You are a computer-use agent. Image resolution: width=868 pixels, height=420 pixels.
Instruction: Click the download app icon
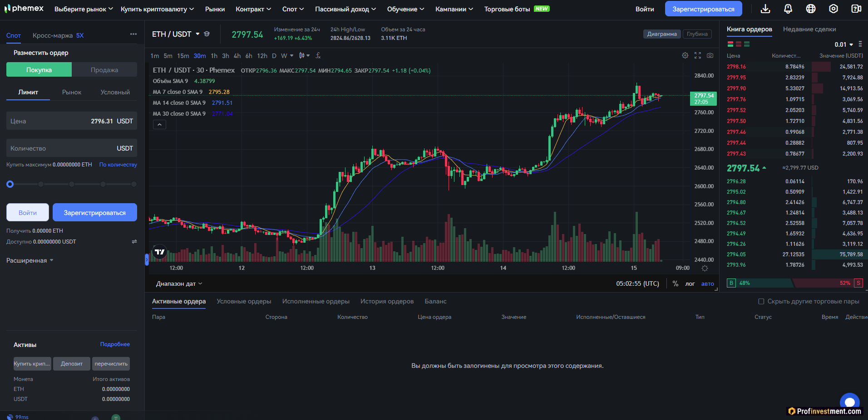click(x=765, y=9)
